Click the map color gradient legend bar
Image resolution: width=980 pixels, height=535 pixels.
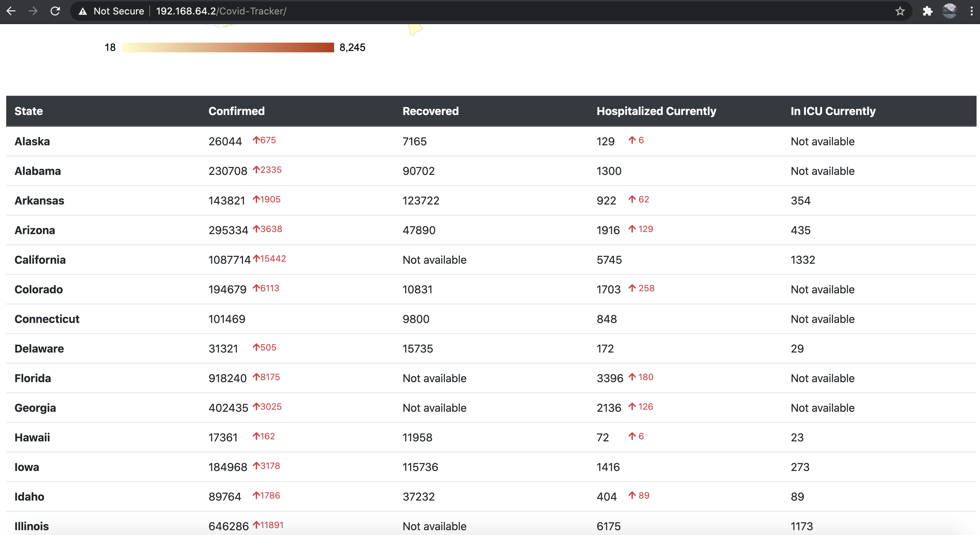227,48
